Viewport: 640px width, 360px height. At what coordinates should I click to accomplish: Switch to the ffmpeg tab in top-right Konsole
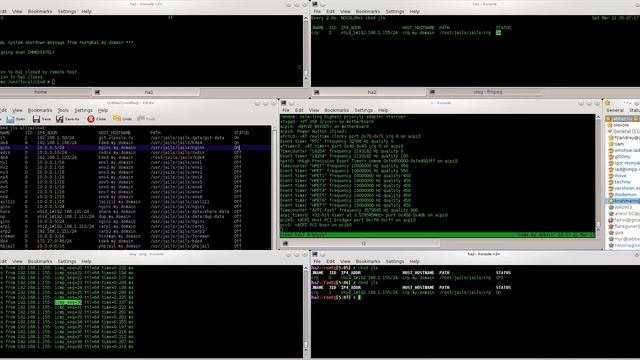click(484, 92)
